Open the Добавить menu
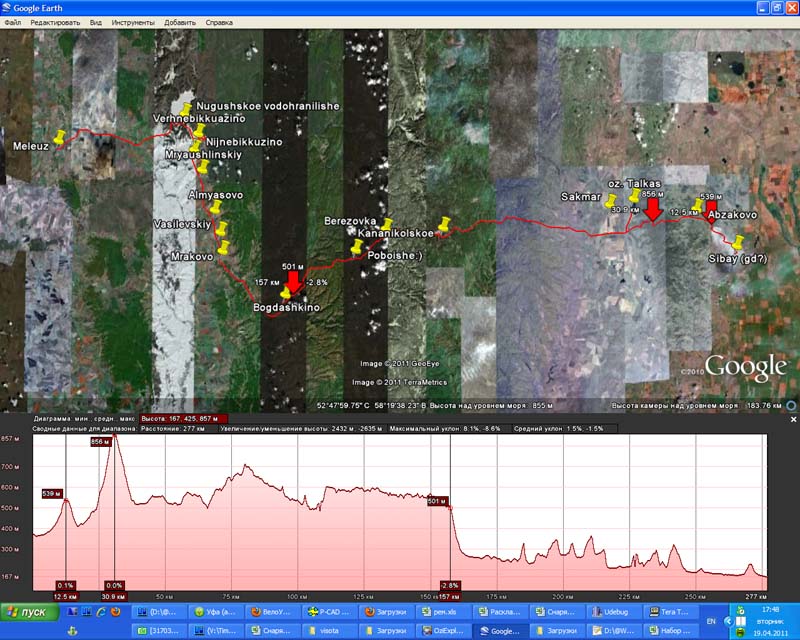The height and width of the screenshot is (640, 800). (180, 22)
